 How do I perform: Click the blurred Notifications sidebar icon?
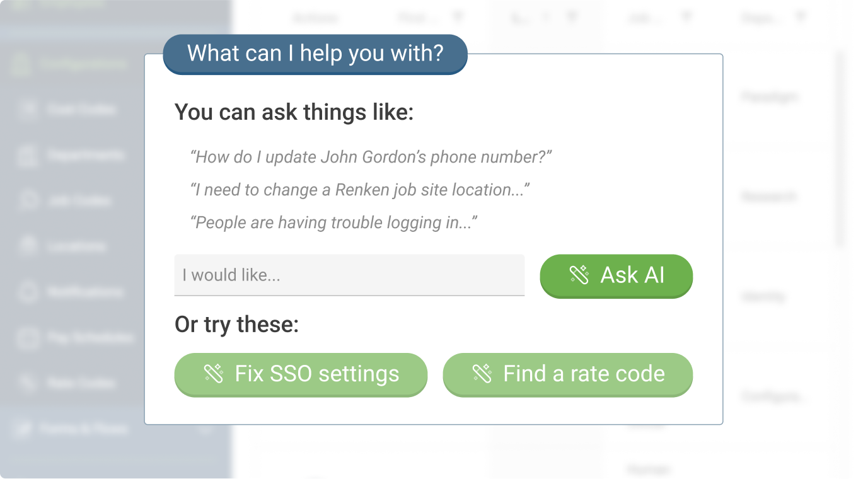27,292
